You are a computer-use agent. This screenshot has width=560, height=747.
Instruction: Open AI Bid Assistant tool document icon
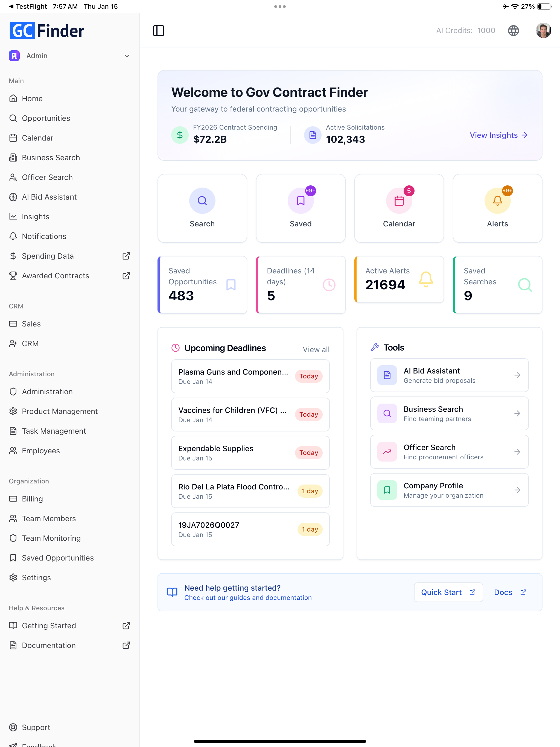tap(387, 375)
